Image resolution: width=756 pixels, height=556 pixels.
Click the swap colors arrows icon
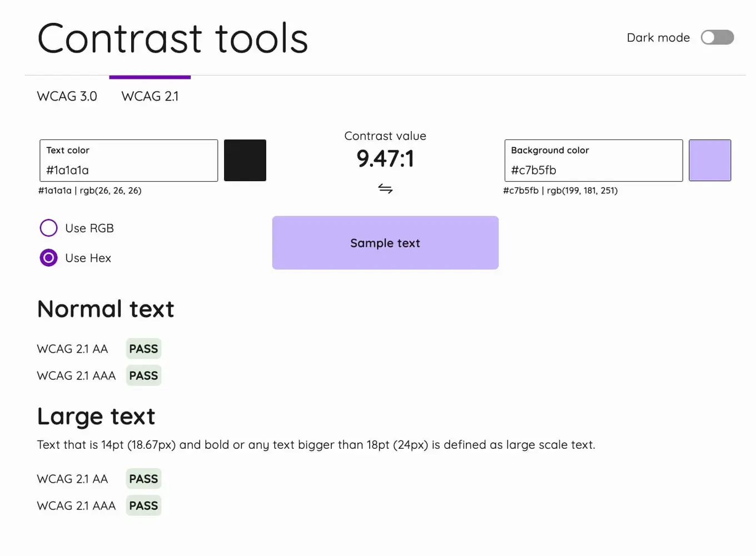coord(385,189)
